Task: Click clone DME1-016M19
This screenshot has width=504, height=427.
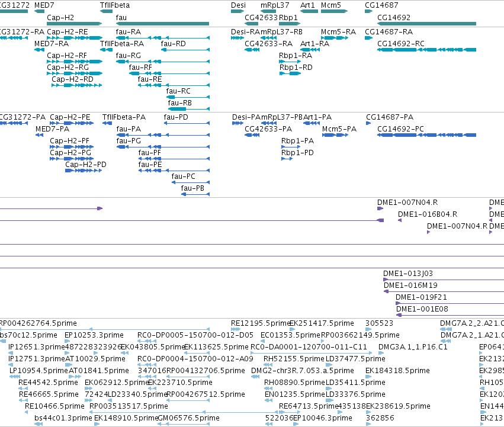Action: tap(444, 291)
